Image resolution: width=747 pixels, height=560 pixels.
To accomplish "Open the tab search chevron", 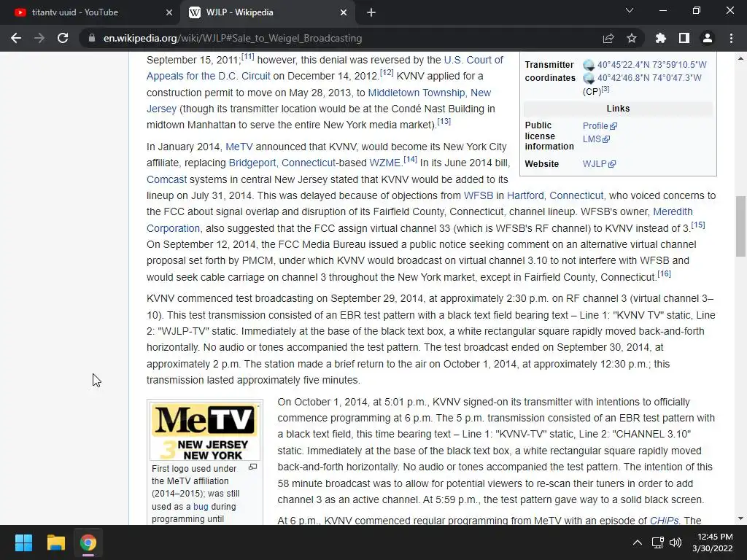I will [x=630, y=10].
